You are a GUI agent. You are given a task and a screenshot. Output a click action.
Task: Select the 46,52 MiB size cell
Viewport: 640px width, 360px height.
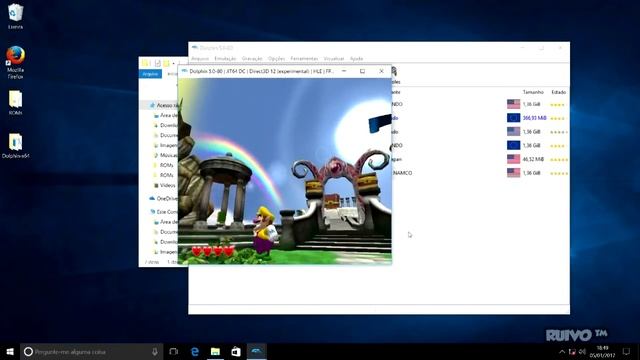[x=533, y=159]
